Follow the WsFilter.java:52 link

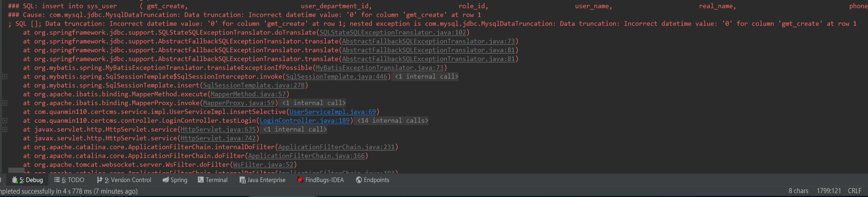[x=263, y=164]
